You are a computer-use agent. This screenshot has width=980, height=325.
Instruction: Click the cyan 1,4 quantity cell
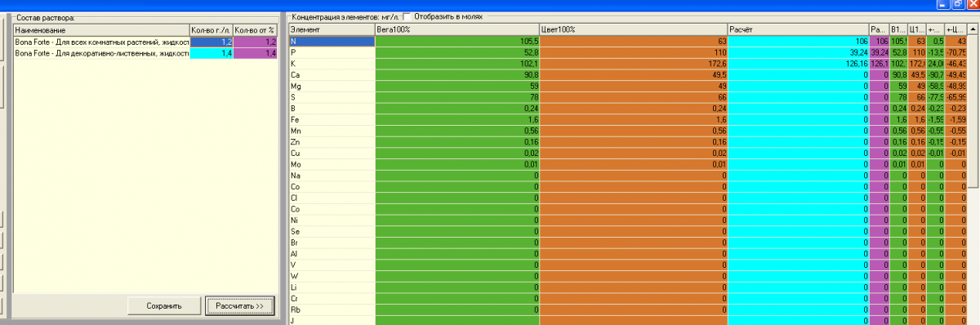pyautogui.click(x=212, y=52)
